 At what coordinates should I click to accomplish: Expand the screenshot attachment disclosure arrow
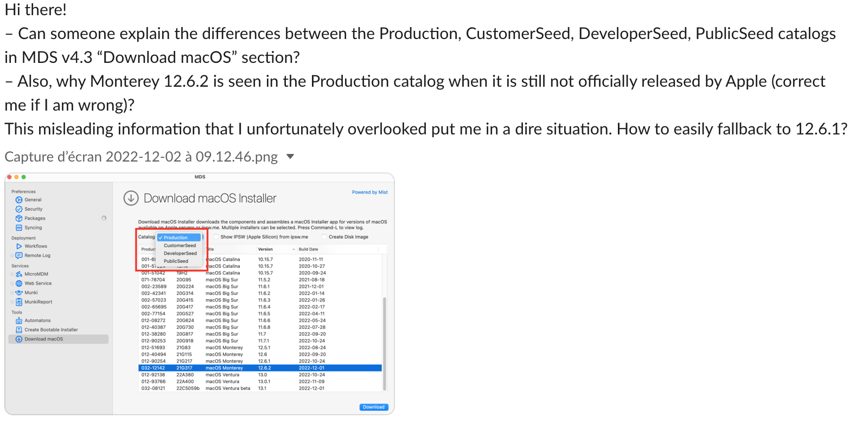click(290, 157)
